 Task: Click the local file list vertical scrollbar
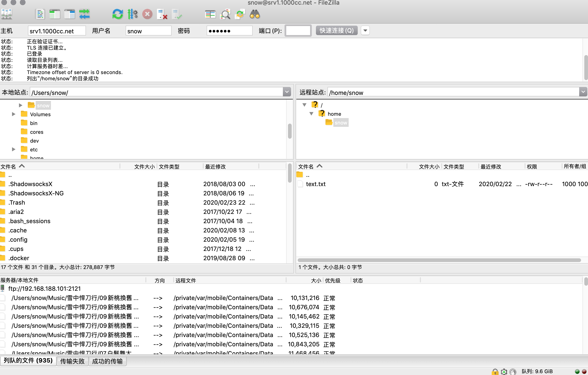click(290, 173)
